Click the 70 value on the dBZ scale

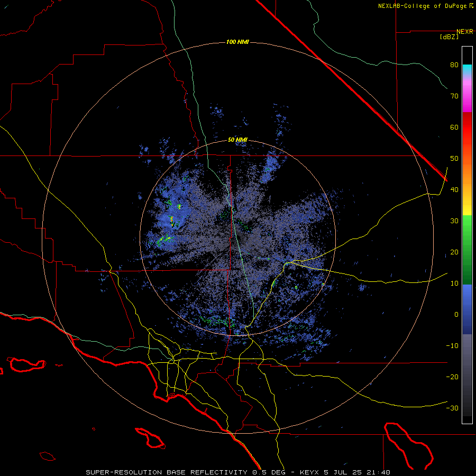coord(454,96)
